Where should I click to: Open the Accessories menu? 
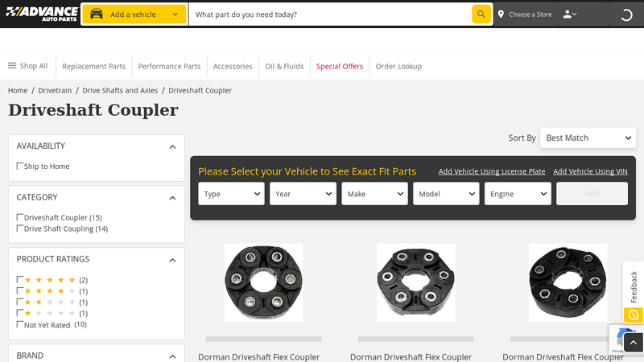[x=233, y=66]
